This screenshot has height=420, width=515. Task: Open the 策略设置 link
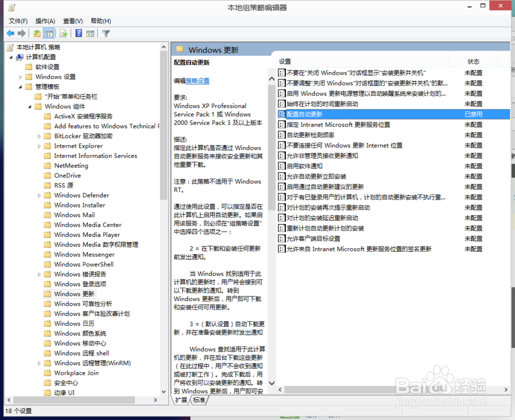click(x=197, y=81)
